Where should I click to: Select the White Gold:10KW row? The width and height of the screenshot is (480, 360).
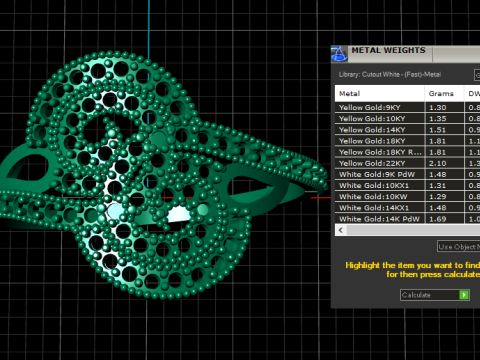click(407, 197)
